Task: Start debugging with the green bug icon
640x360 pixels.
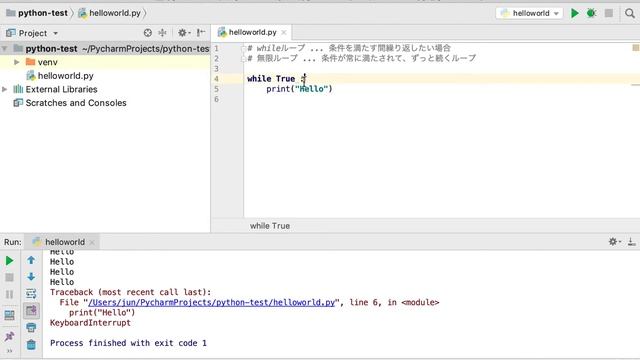Action: point(591,13)
